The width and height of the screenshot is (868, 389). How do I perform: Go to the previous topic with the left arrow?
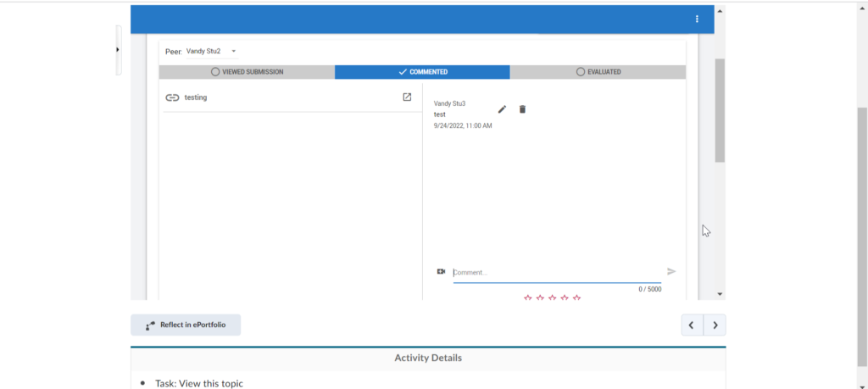point(692,325)
